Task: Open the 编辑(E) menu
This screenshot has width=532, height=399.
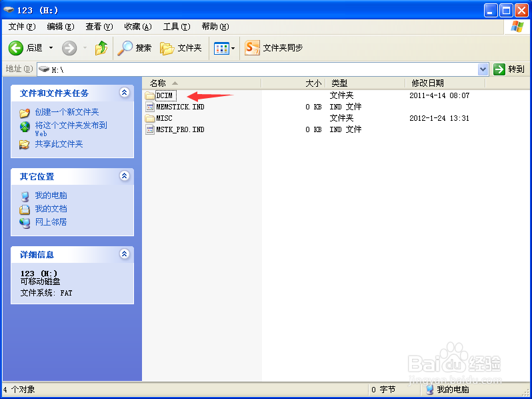Action: [x=61, y=27]
